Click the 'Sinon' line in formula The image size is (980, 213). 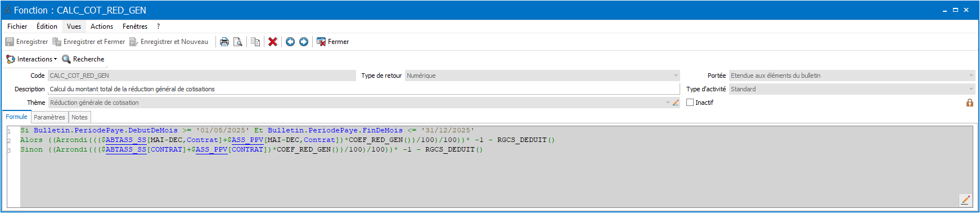point(251,149)
